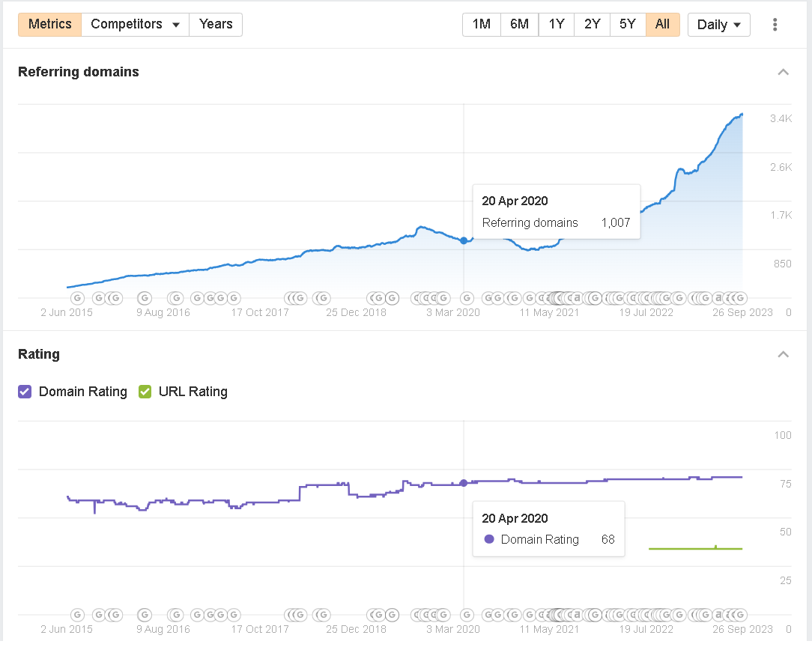Collapse the Referring domains section
This screenshot has height=653, width=812.
[x=783, y=73]
